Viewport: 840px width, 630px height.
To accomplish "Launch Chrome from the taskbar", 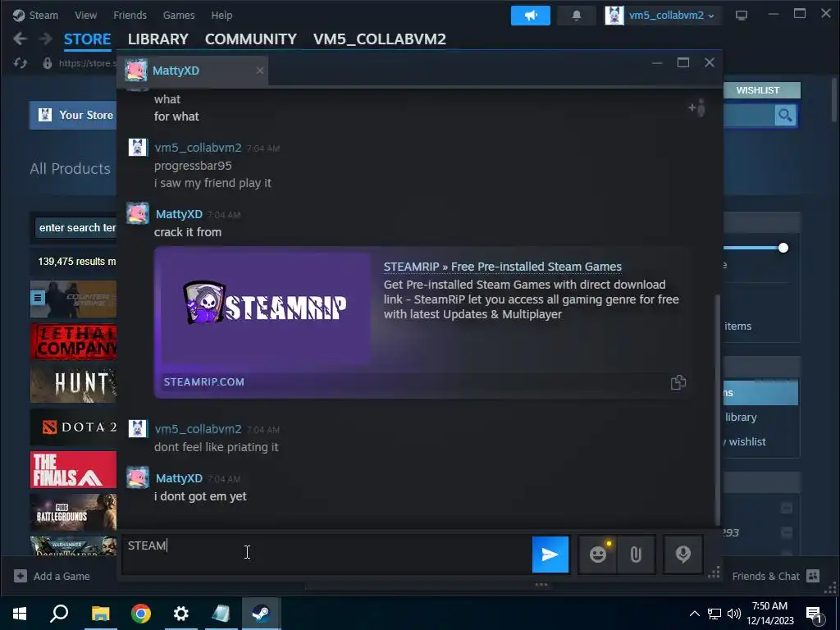I will point(141,614).
